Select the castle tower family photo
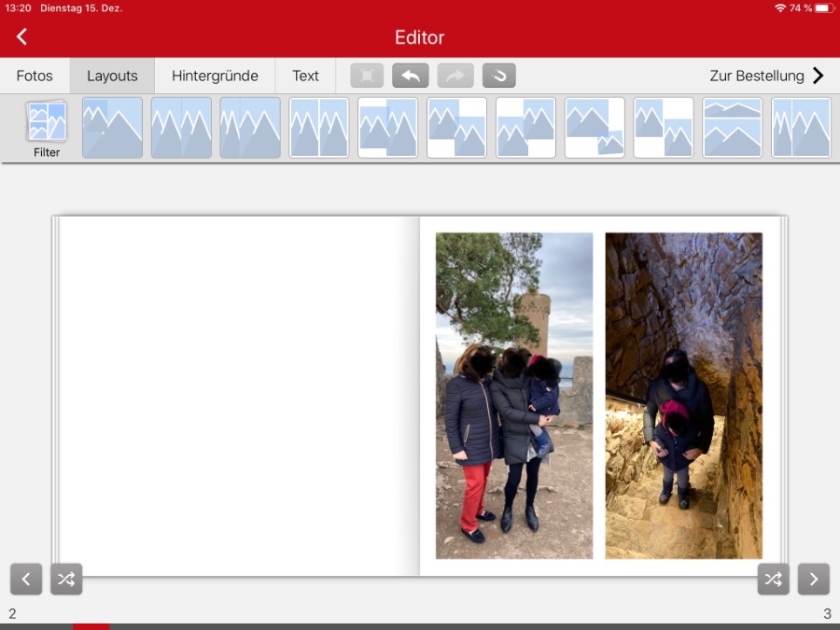Viewport: 840px width, 630px height. coord(514,396)
